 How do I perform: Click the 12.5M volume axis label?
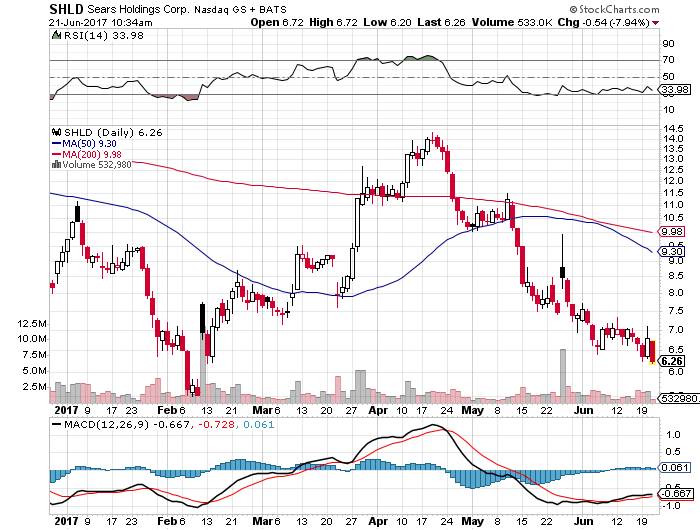(32, 324)
